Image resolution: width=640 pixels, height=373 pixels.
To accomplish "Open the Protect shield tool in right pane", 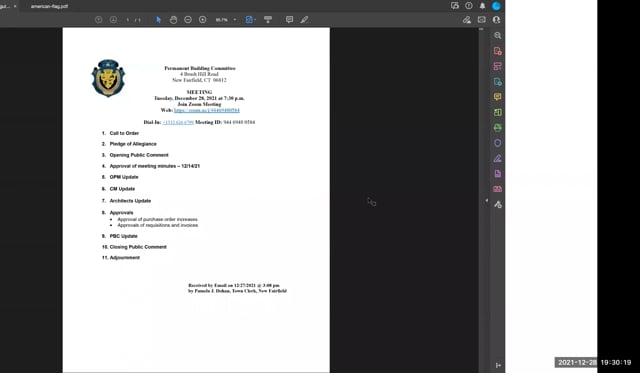I will point(498,143).
